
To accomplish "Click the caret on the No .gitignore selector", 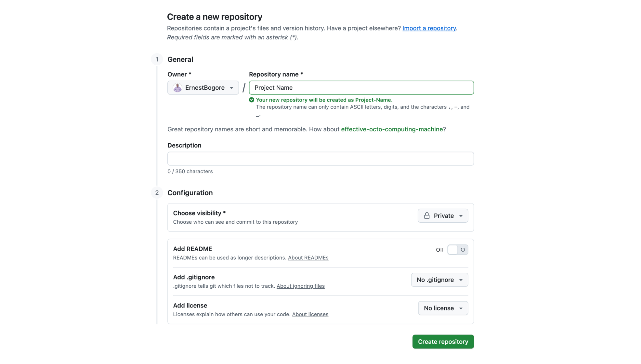I will coord(461,279).
